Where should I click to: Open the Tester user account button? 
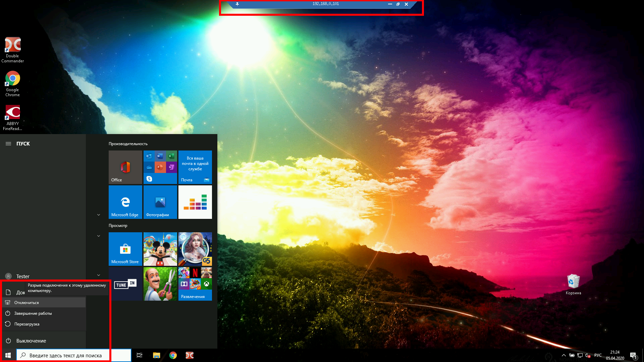pyautogui.click(x=22, y=276)
